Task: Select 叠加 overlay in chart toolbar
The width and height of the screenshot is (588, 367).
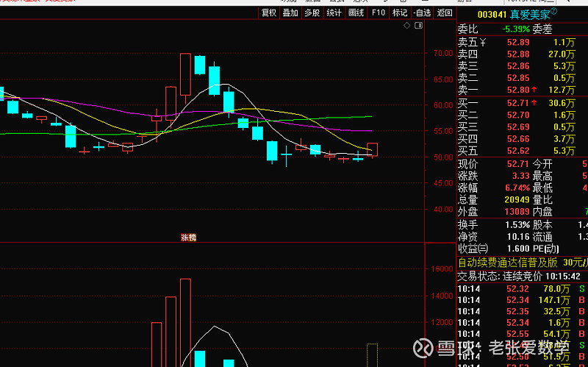Action: pos(290,13)
